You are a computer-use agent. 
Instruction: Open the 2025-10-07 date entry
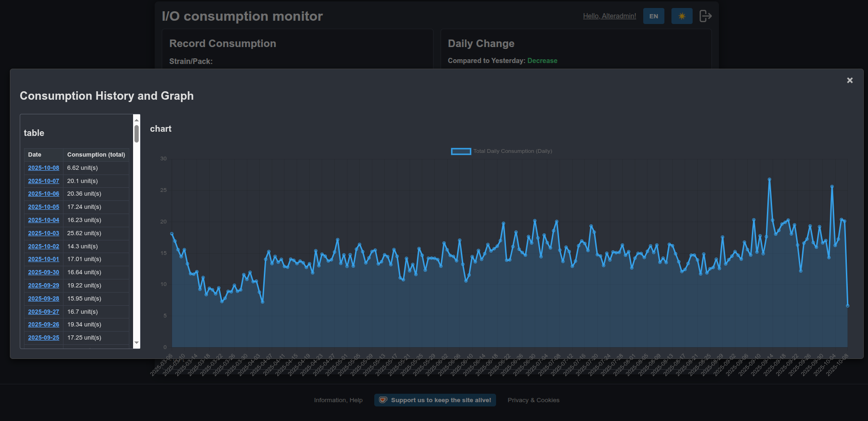click(44, 181)
